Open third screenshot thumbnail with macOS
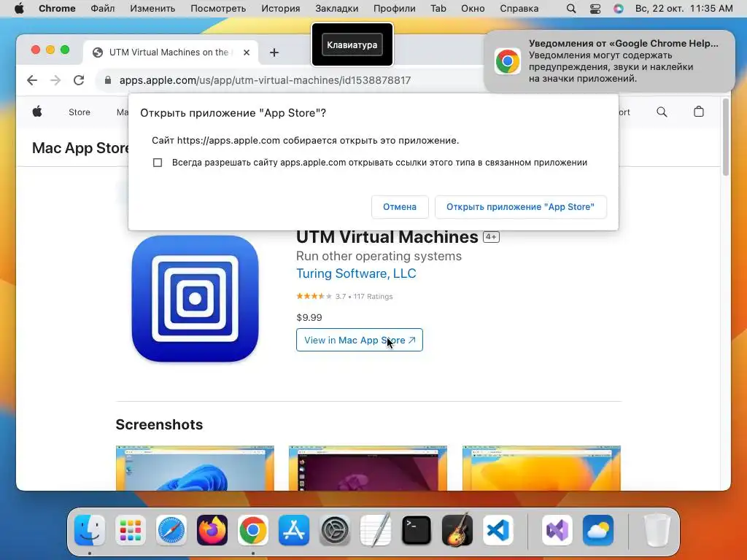The width and height of the screenshot is (747, 560). (541, 468)
